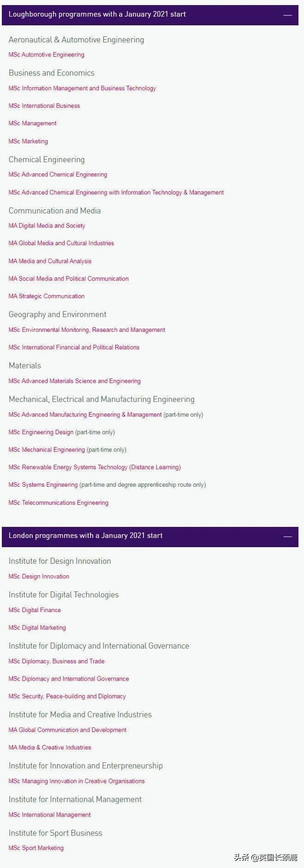Open MSc Telecommunications Engineering link
The image size is (304, 868).
click(58, 503)
